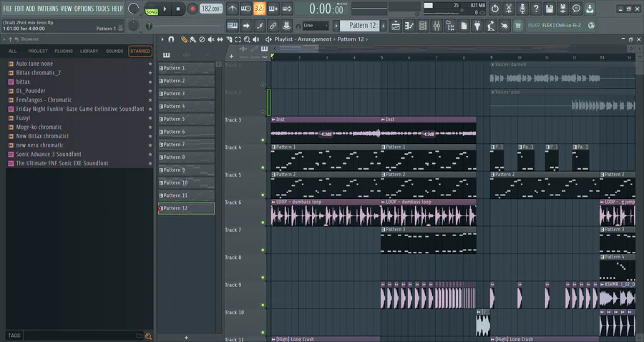
Task: Toggle playlist magnet snap icon
Action: [x=171, y=39]
